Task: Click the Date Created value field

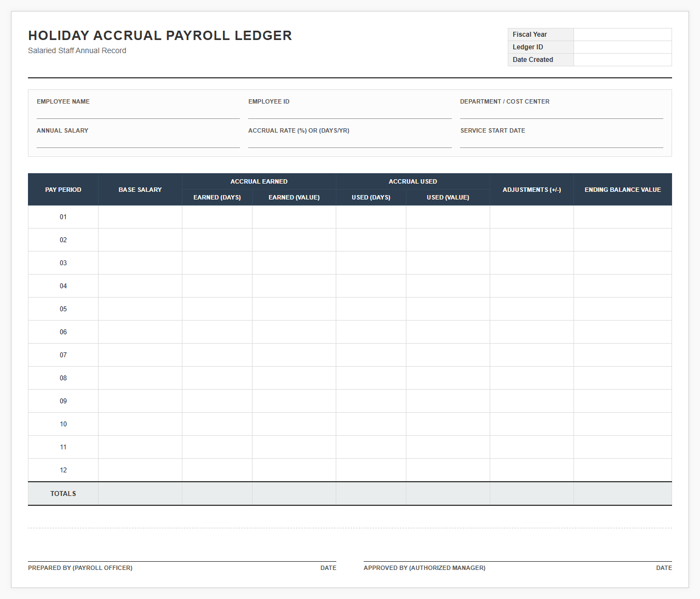Action: 622,60
